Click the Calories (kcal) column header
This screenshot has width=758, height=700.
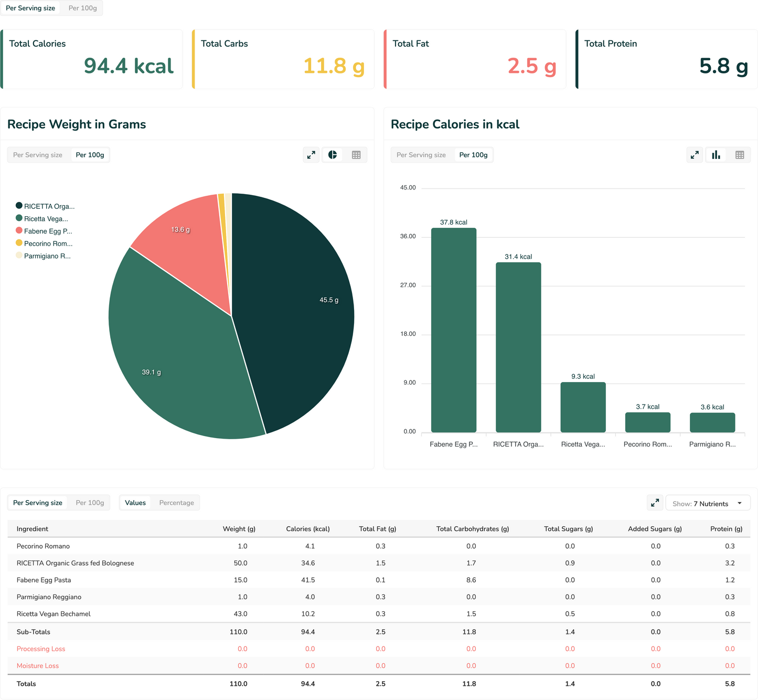308,529
